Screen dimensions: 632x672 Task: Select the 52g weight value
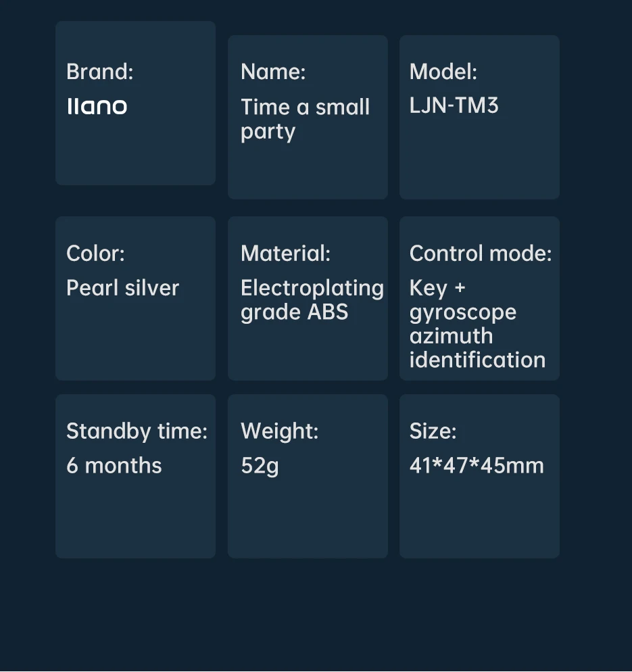tap(260, 466)
